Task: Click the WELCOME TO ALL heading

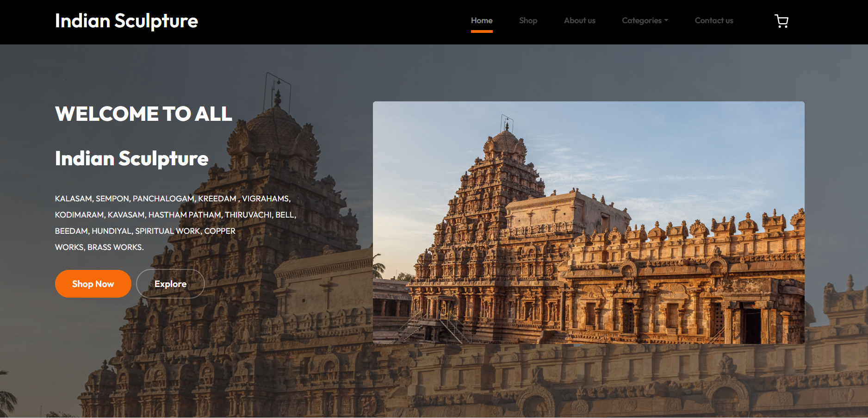Action: pos(143,114)
